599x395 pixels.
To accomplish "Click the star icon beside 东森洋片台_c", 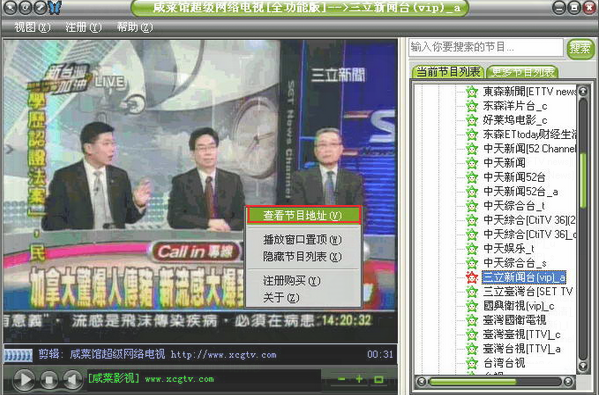I will click(x=472, y=106).
